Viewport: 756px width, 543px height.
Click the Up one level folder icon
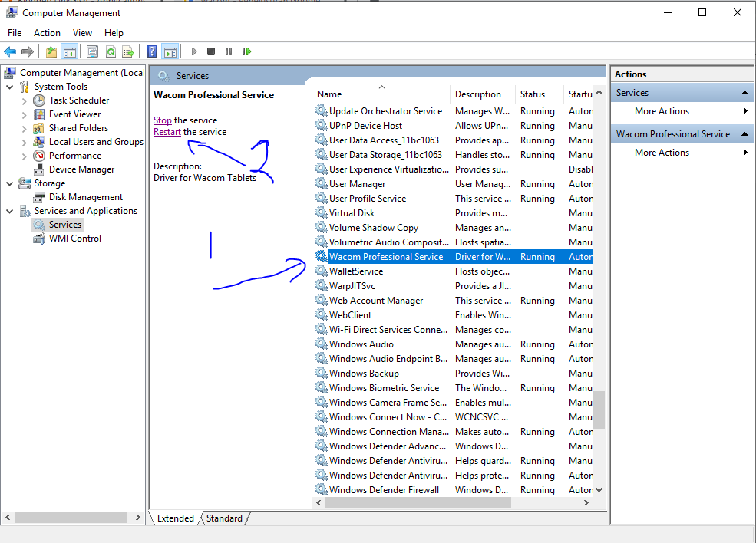click(51, 51)
